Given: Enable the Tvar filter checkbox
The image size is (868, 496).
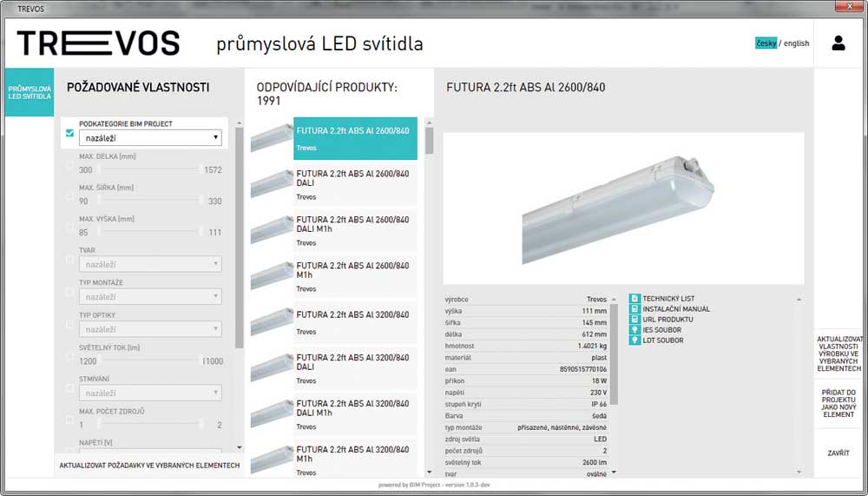Looking at the screenshot, I should pyautogui.click(x=69, y=260).
